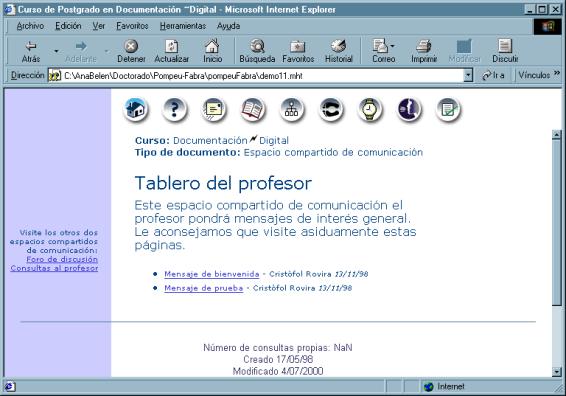Follow the Mensaje de bienvenida link
This screenshot has width=566, height=396.
212,274
